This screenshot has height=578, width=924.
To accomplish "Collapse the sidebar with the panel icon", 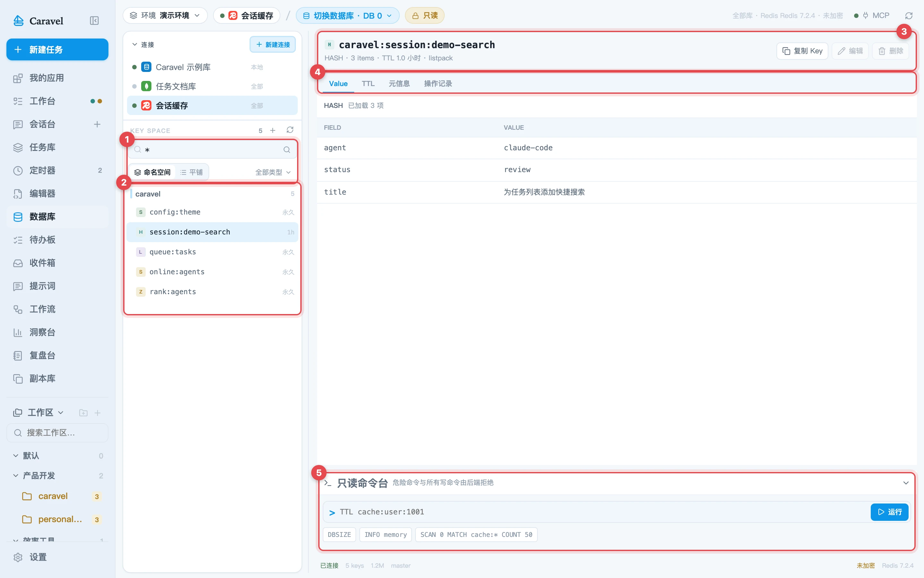I will [94, 21].
